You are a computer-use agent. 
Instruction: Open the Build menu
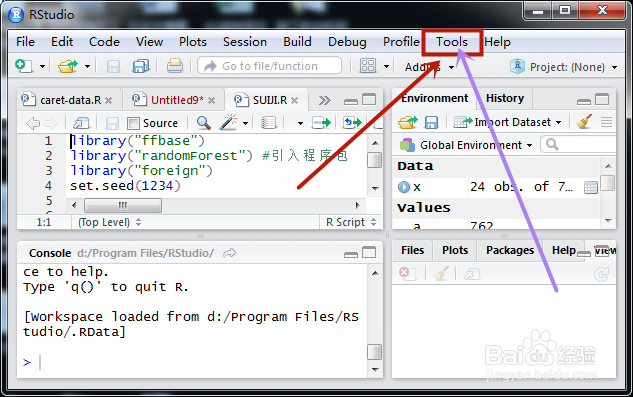[297, 42]
